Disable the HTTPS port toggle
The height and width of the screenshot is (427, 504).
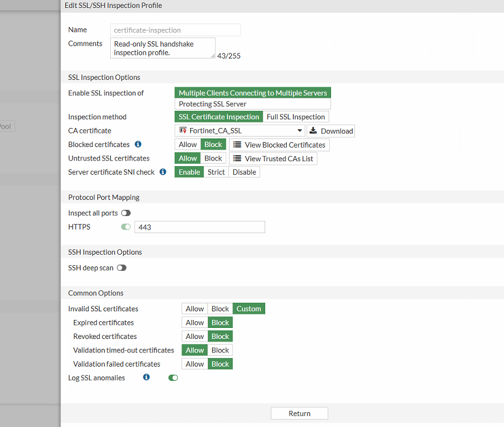pyautogui.click(x=126, y=227)
